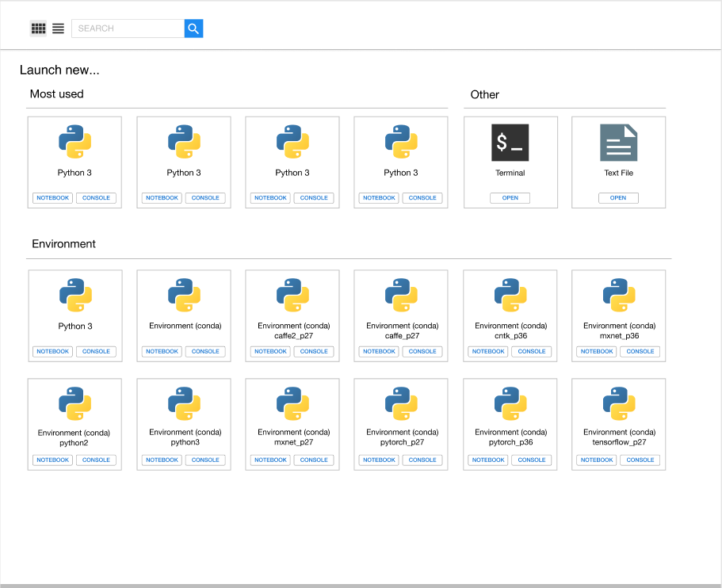Click the Python logo on caffe2_p27 card

click(293, 295)
